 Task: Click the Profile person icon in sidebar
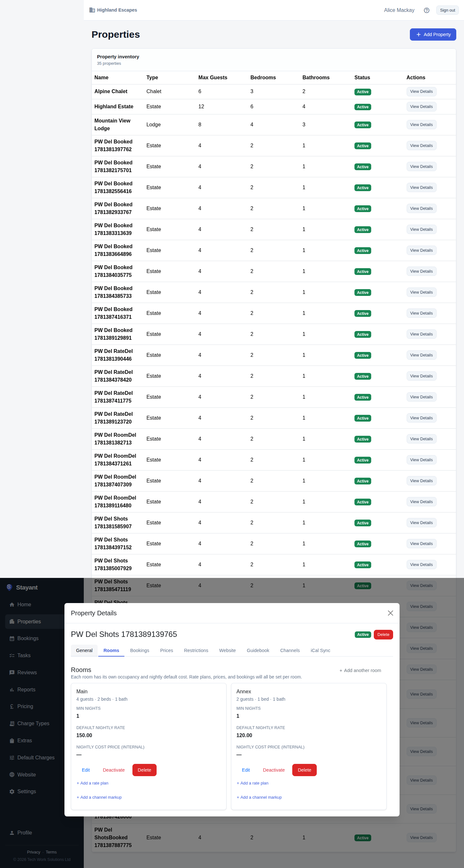click(x=12, y=833)
